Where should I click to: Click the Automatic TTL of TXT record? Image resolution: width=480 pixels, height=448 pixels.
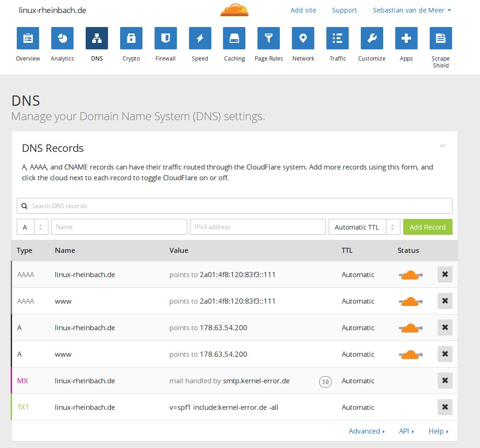pyautogui.click(x=358, y=407)
